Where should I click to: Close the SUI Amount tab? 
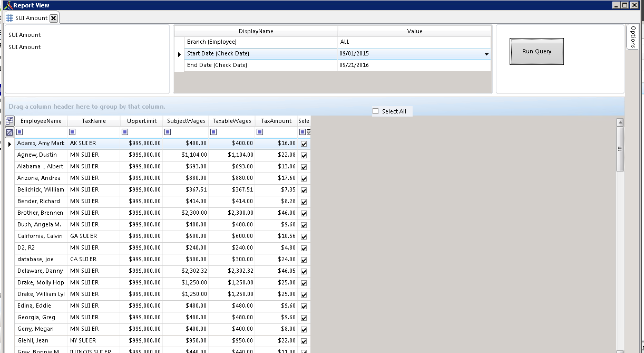pos(53,18)
